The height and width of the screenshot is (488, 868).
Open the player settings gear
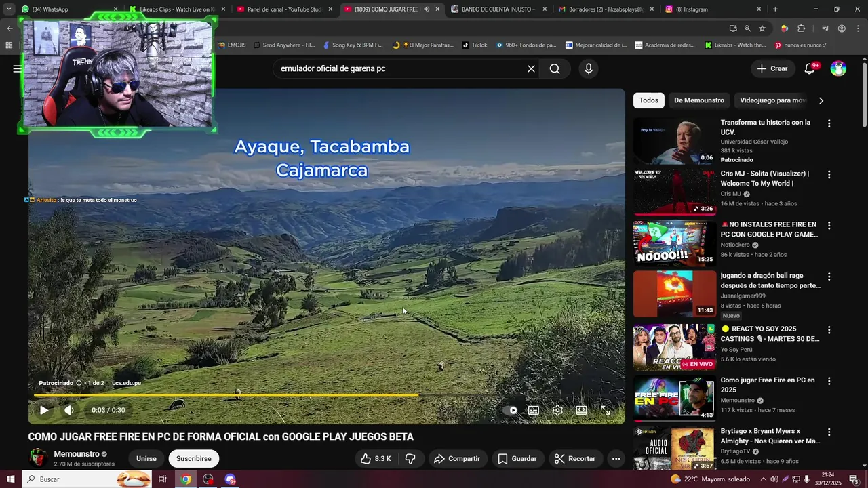coord(557,410)
